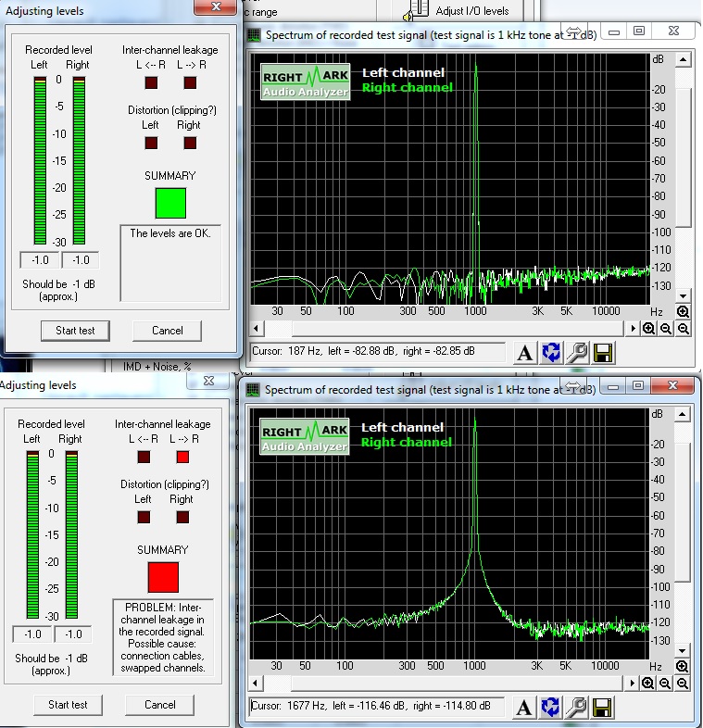Click blue swap-arrows icon beside the 1677 Hz readout

(x=550, y=708)
